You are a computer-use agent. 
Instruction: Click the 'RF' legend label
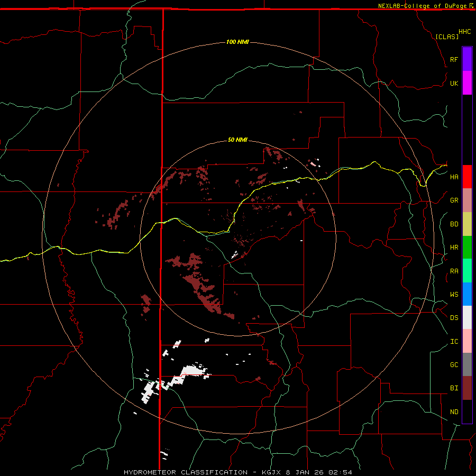454,59
